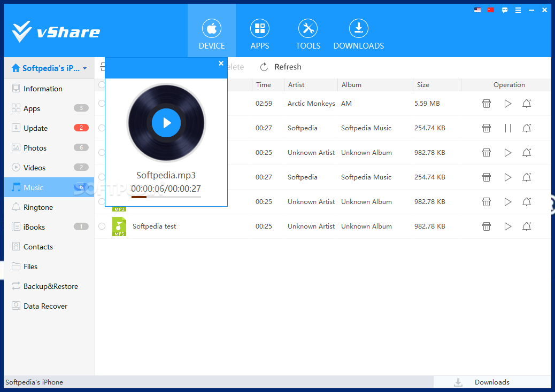Select the Softpedia test song checkbox

(102, 226)
